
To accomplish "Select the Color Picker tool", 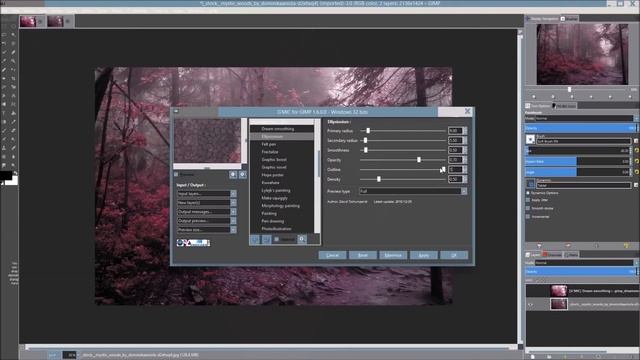I will [4, 61].
